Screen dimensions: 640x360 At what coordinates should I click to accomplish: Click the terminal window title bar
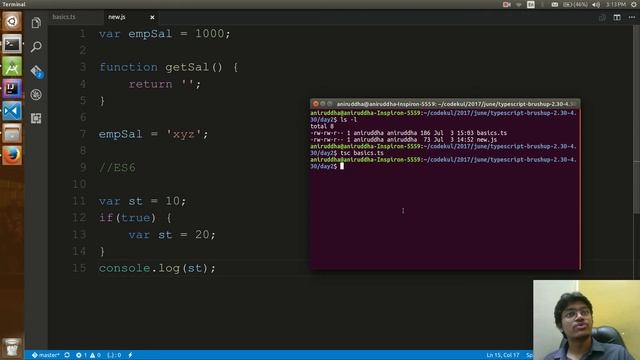pos(445,104)
